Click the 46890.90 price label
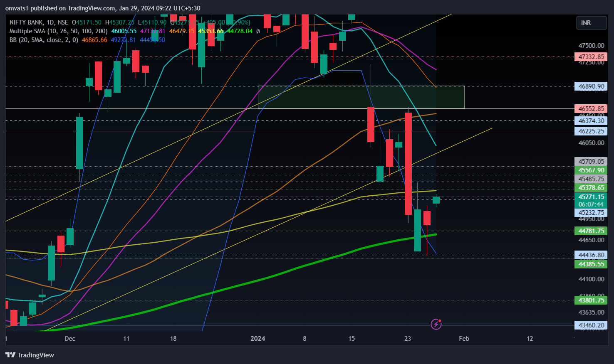 click(x=591, y=86)
